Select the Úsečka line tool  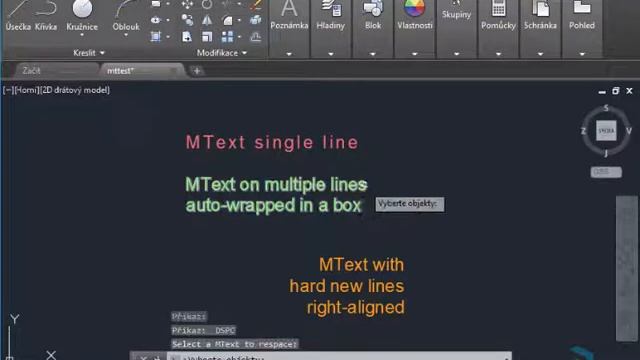18,16
